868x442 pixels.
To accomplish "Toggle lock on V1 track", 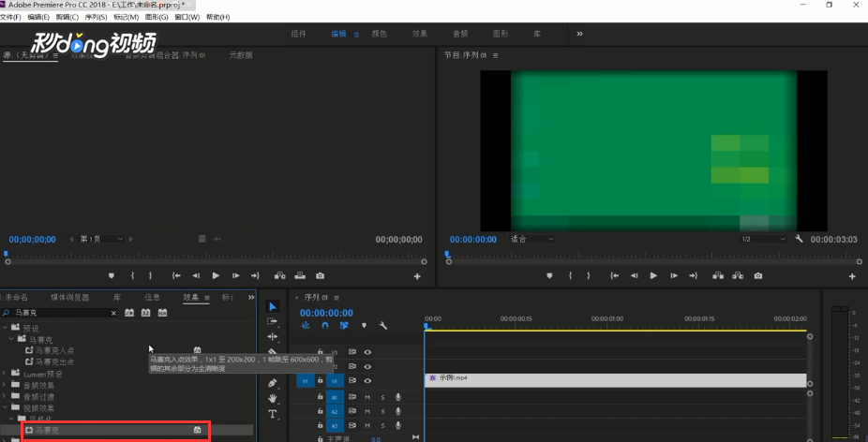I will [320, 380].
